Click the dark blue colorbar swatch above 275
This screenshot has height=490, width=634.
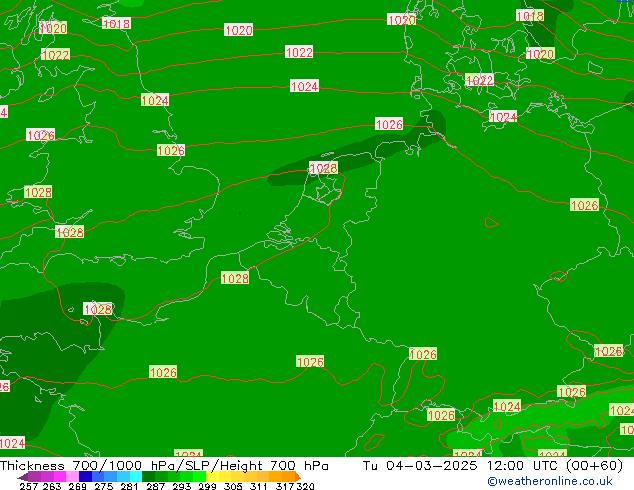click(85, 476)
